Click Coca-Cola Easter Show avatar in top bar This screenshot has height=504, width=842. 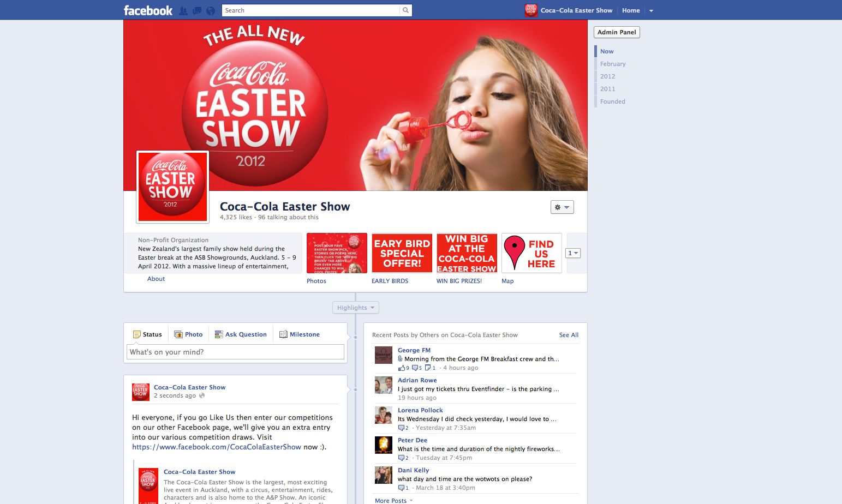pos(531,10)
